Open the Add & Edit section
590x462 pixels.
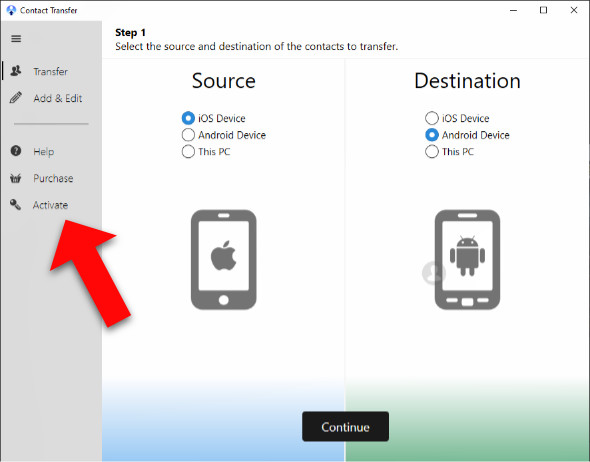52,98
